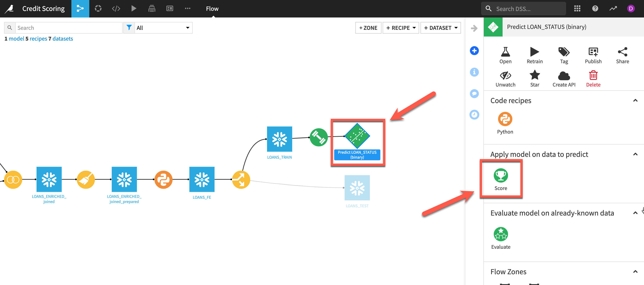Click the Retrain play icon
Image resolution: width=644 pixels, height=285 pixels.
[x=535, y=52]
